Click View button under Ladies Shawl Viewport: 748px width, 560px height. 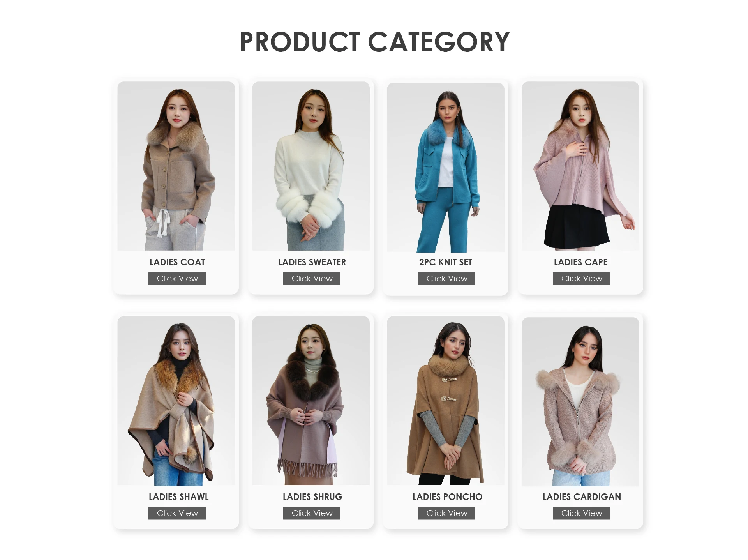177,513
